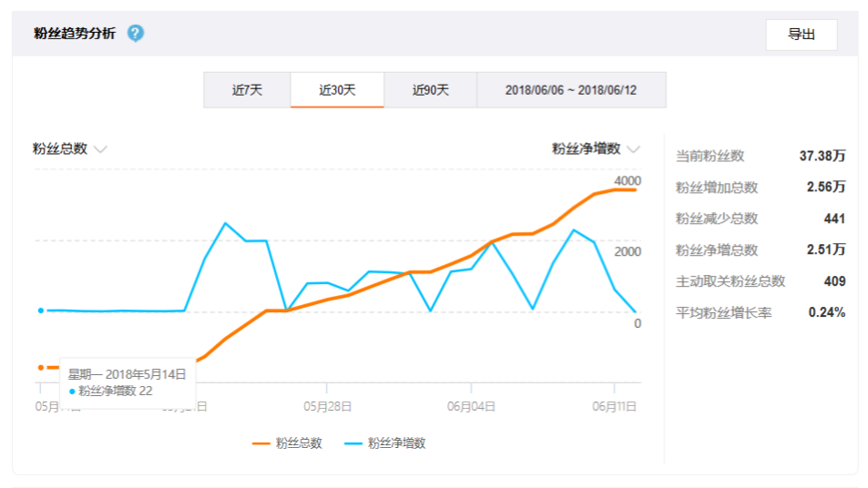Image resolution: width=868 pixels, height=488 pixels.
Task: Click the 粉丝净增总数 value 2.51万
Action: click(826, 249)
